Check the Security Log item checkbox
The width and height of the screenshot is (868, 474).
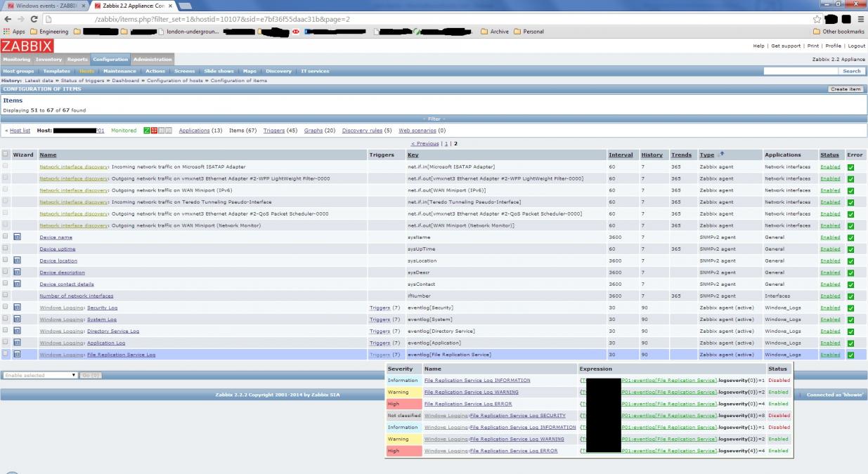click(x=6, y=308)
